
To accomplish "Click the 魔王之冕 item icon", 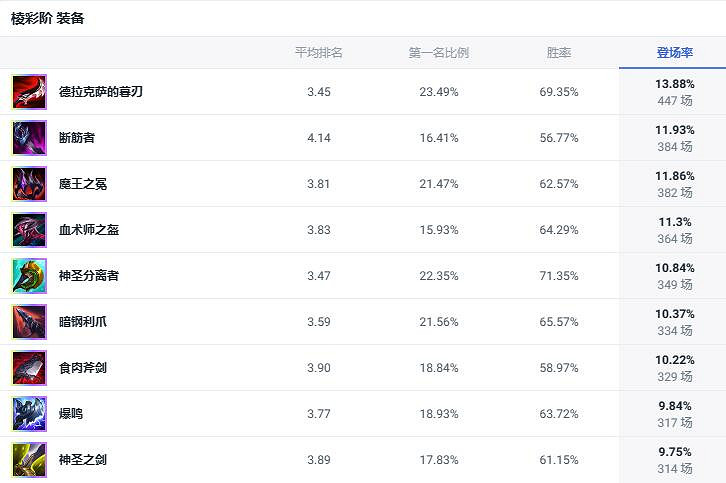I will [x=29, y=184].
